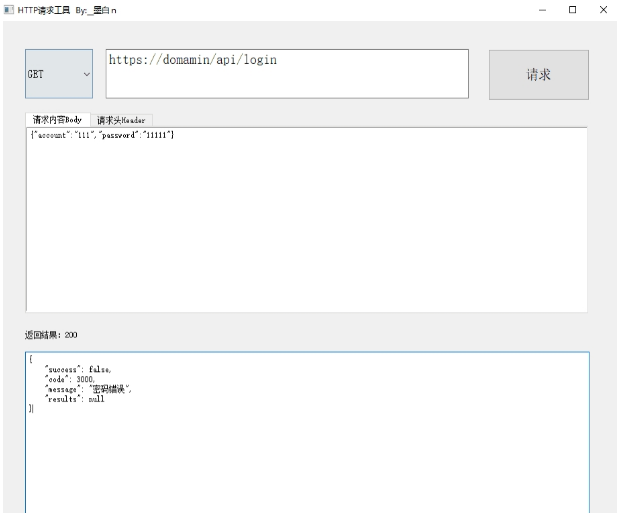Click the account/password JSON text in body

(x=102, y=135)
